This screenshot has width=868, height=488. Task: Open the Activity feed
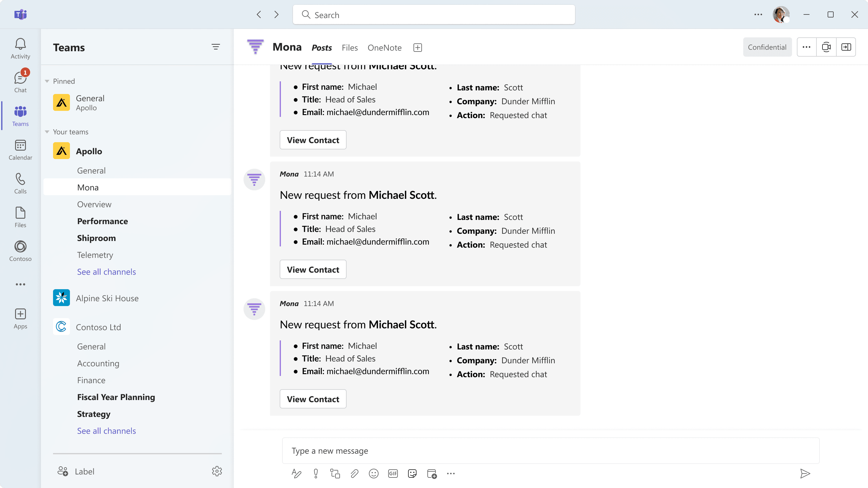click(20, 48)
